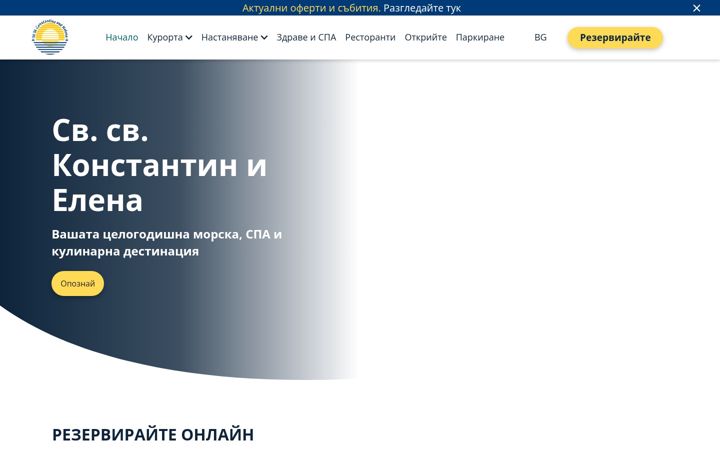Expand the chevron arrow beside Курорта
This screenshot has height=450, width=720.
click(189, 38)
